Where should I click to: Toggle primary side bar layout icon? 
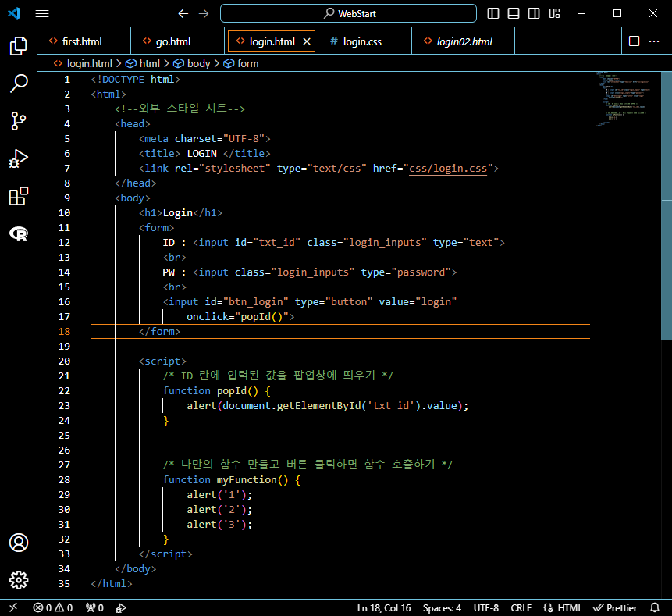(493, 13)
